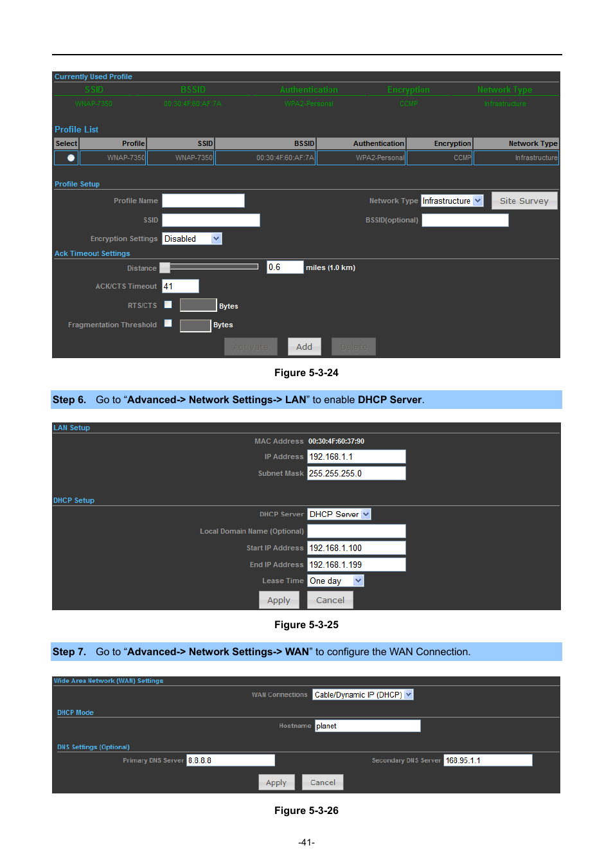Click MAC address value 00:30:4F:60:37:90
Screen dimensions: 613x868
click(x=336, y=441)
